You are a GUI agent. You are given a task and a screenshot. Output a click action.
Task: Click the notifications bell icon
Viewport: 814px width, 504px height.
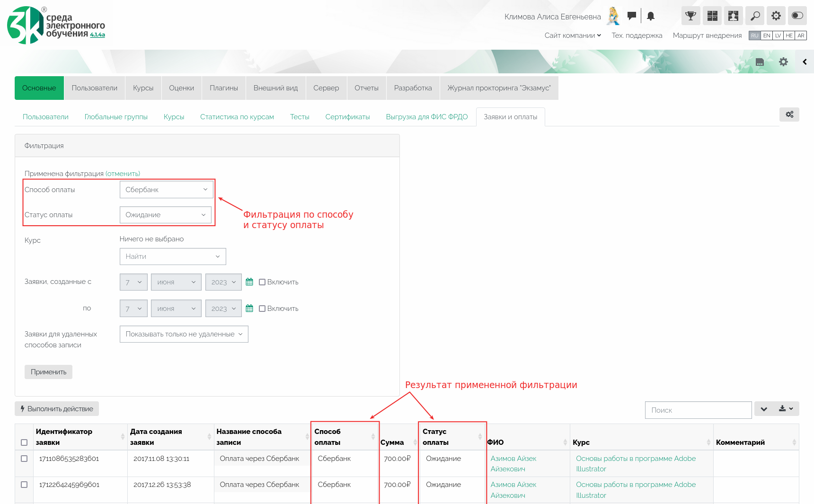[x=651, y=16]
